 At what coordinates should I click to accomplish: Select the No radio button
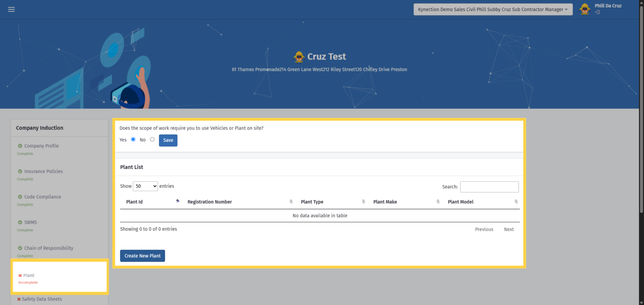click(152, 139)
